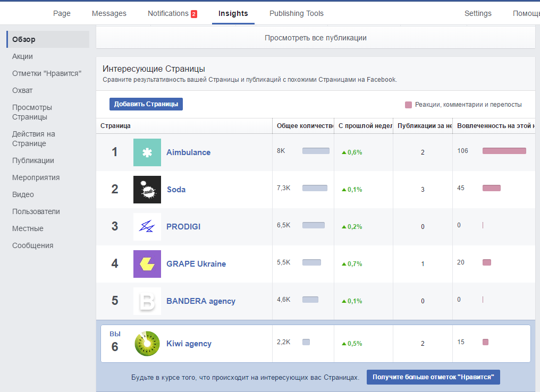The image size is (540, 392).
Task: Click the 2,2K likes value for Kiwi agency
Action: [x=283, y=342]
